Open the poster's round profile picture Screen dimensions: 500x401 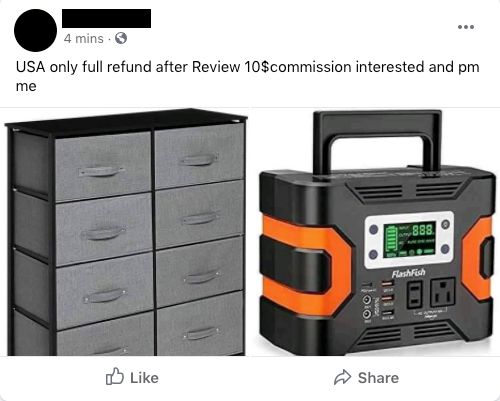[35, 30]
